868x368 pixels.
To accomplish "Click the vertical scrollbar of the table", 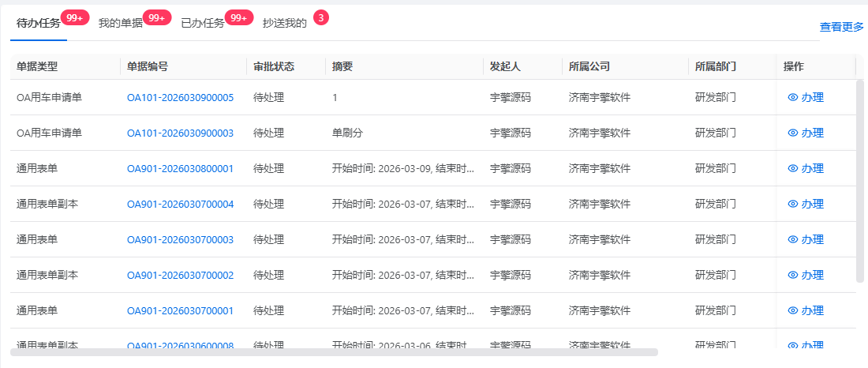I will coord(859,181).
